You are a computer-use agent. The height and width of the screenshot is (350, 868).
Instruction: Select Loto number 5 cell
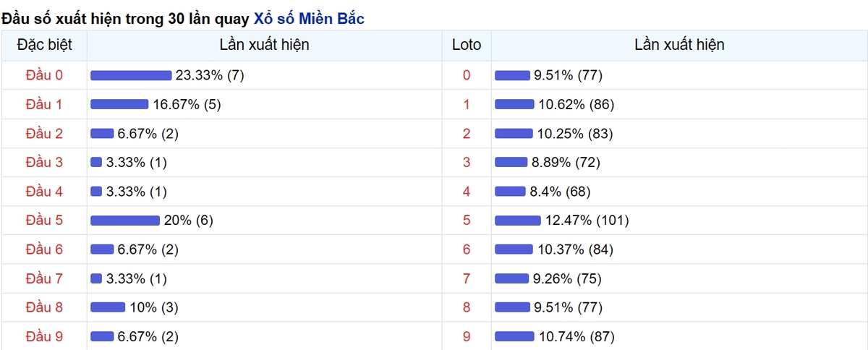(x=467, y=221)
